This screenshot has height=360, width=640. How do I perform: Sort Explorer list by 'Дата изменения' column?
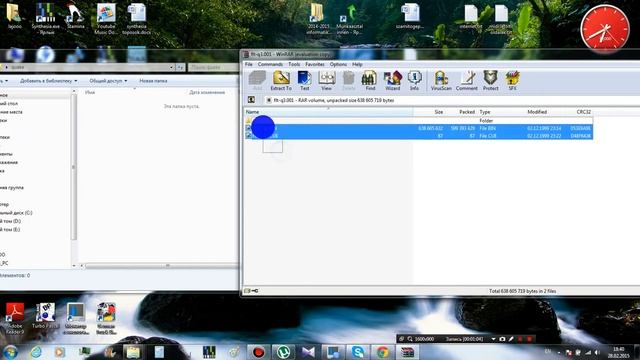(207, 93)
